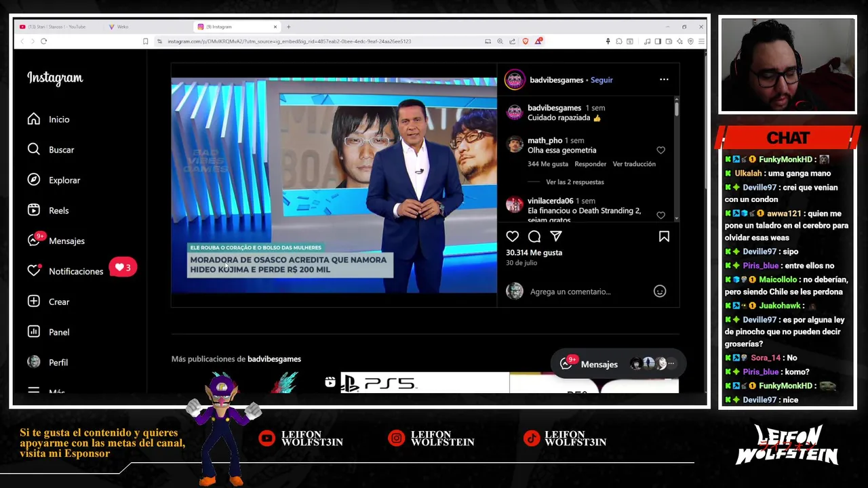Open the Explorar compass icon
This screenshot has height=488, width=868.
coord(34,180)
